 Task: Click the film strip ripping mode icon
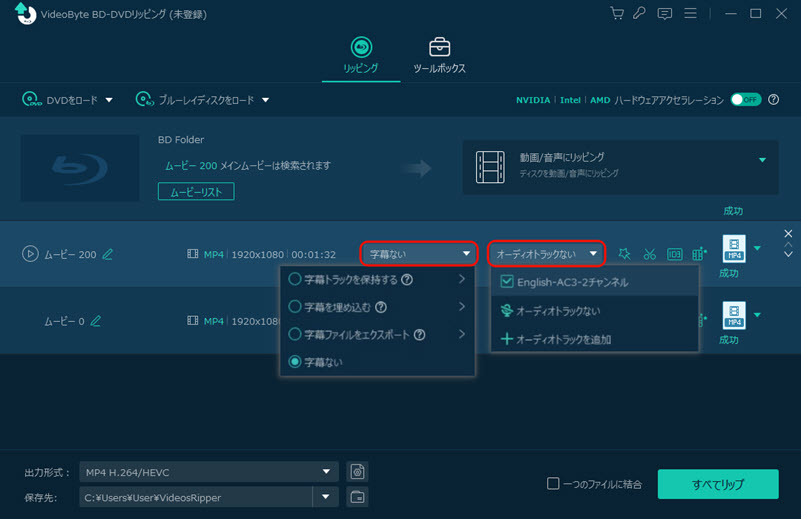coord(490,167)
